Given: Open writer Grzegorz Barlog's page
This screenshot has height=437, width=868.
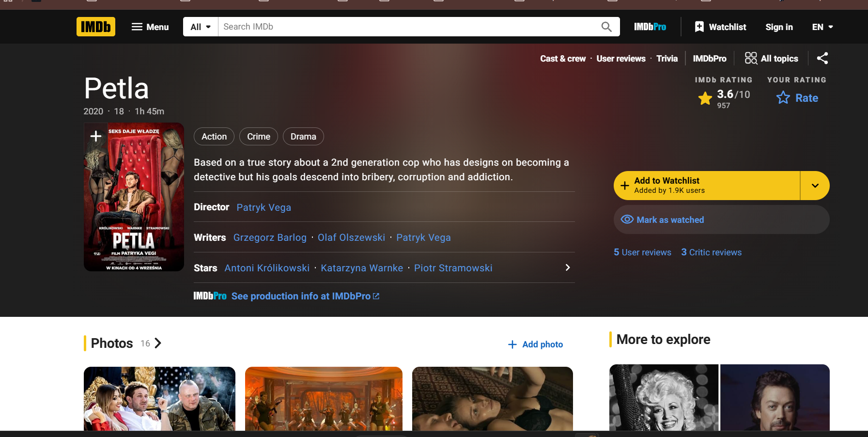Looking at the screenshot, I should tap(270, 237).
